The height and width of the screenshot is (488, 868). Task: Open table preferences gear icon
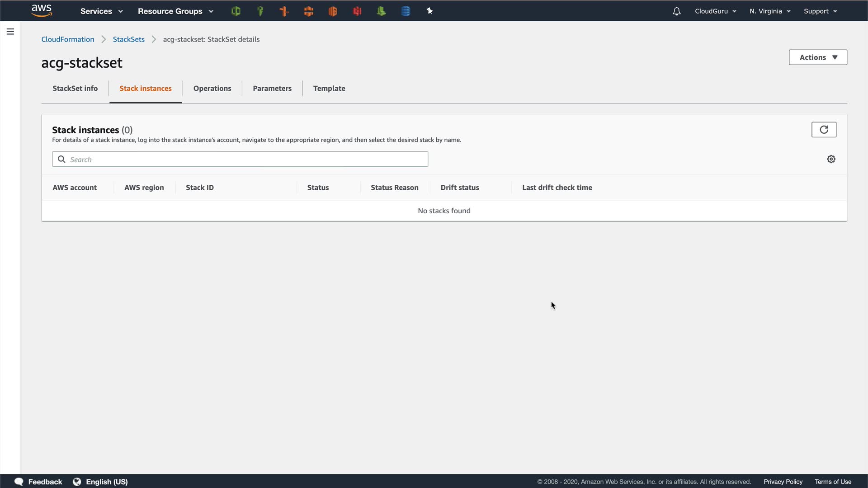[x=831, y=159]
